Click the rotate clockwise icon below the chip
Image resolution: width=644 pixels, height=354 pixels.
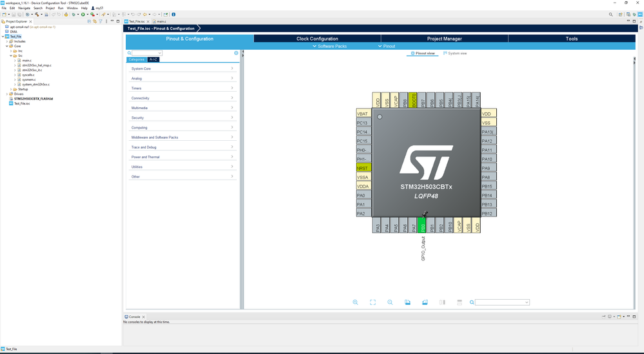pyautogui.click(x=407, y=302)
